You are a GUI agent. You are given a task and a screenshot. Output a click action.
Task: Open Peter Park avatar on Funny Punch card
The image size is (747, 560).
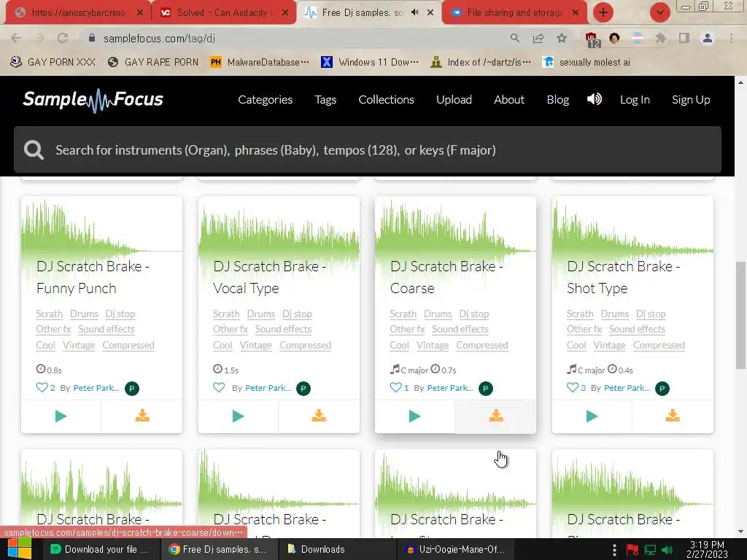132,389
